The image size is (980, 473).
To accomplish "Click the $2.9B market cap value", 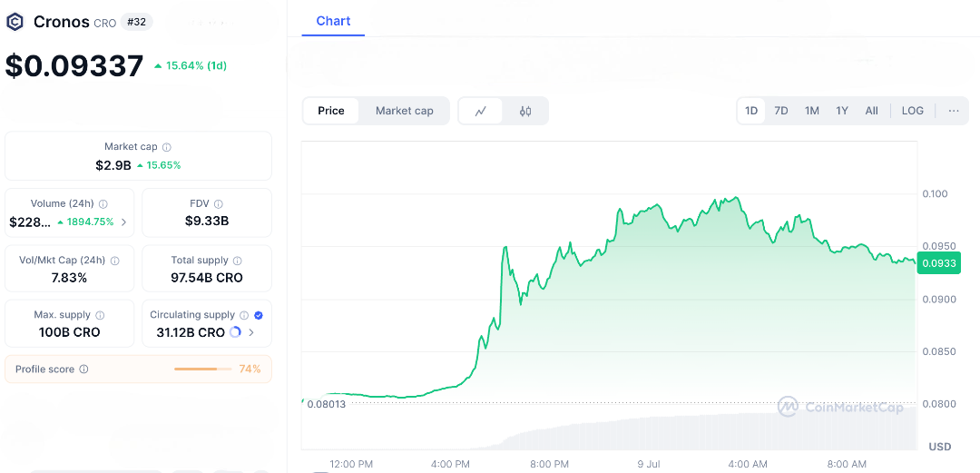I will coord(113,165).
